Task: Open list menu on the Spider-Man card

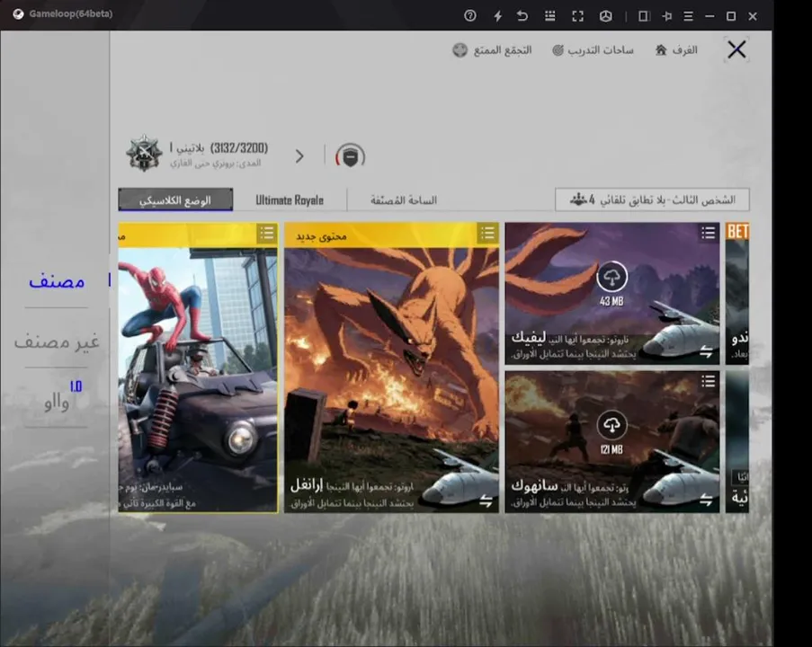Action: pos(267,234)
